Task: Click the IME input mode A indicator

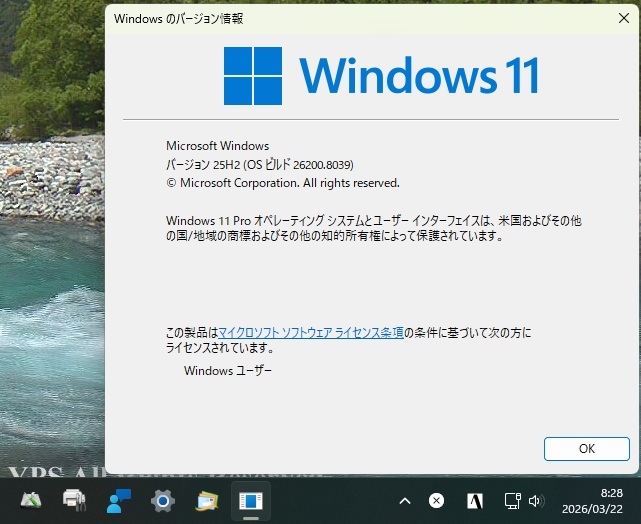Action: pos(475,501)
